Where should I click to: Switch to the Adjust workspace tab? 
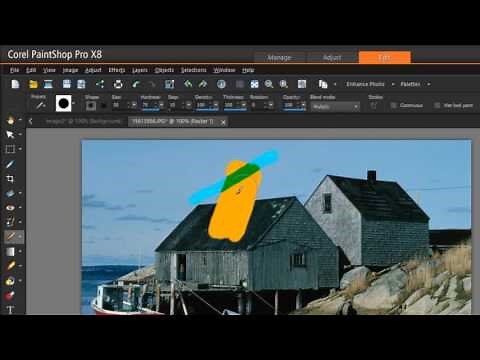(332, 57)
